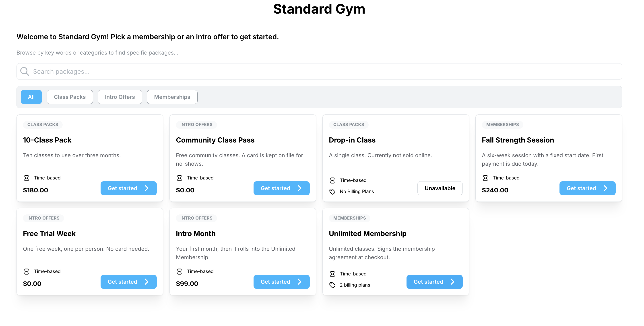The height and width of the screenshot is (326, 644).
Task: Click the MEMBERSHIPS badge on Unlimited Membership
Action: pos(349,218)
